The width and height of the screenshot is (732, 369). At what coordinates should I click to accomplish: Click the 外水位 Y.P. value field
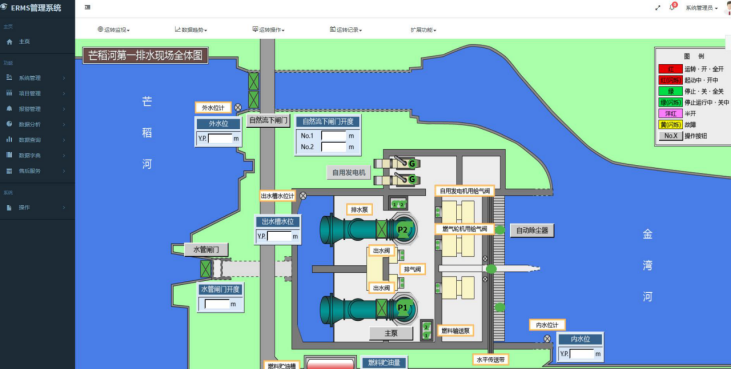point(220,139)
